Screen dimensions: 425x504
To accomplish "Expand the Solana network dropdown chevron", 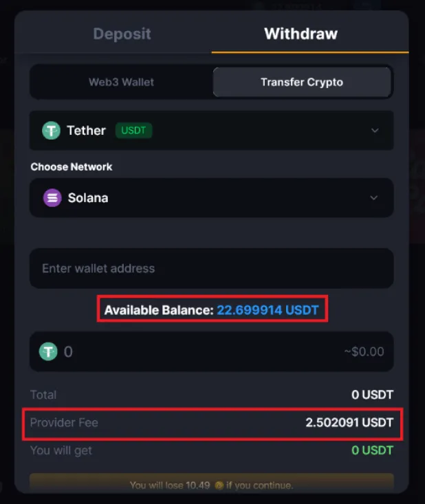I will coord(374,197).
